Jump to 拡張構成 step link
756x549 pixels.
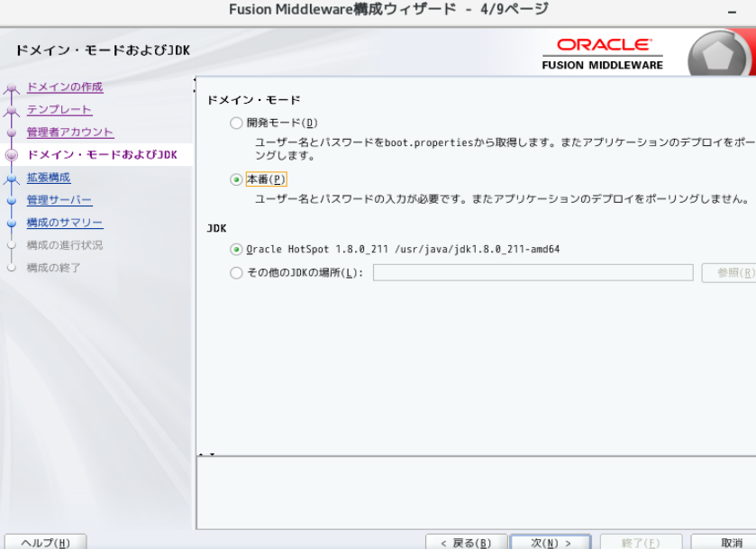coord(49,178)
